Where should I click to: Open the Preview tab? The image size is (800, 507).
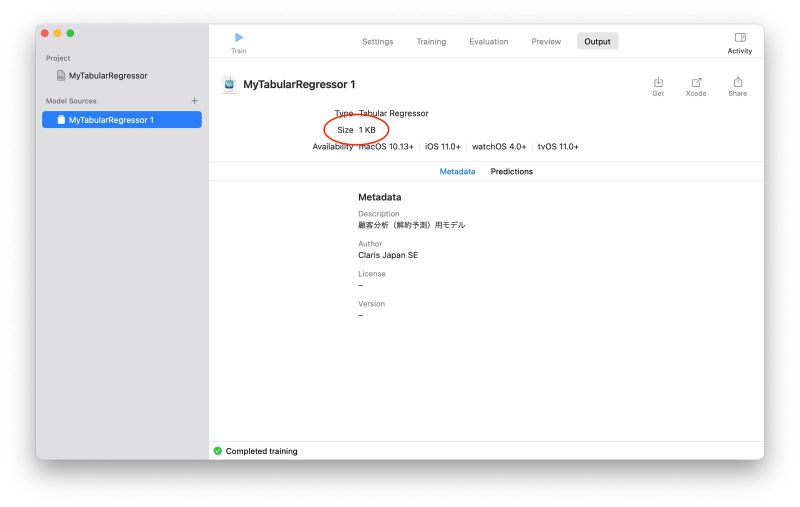coord(546,41)
